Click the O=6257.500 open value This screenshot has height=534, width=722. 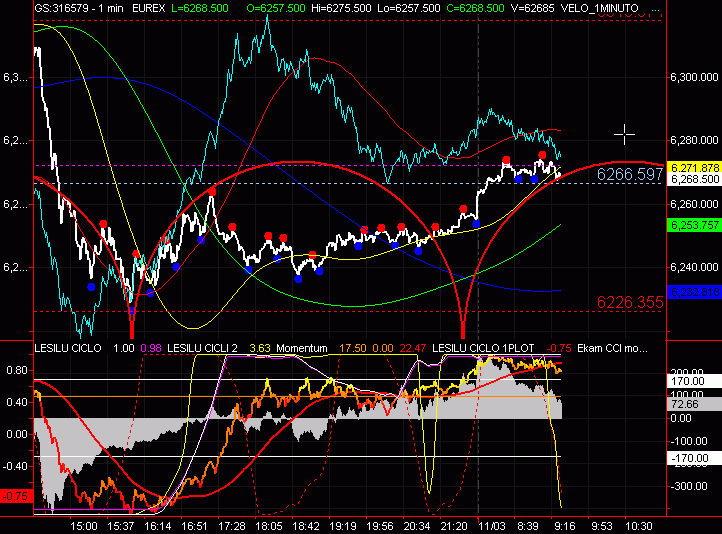point(276,8)
